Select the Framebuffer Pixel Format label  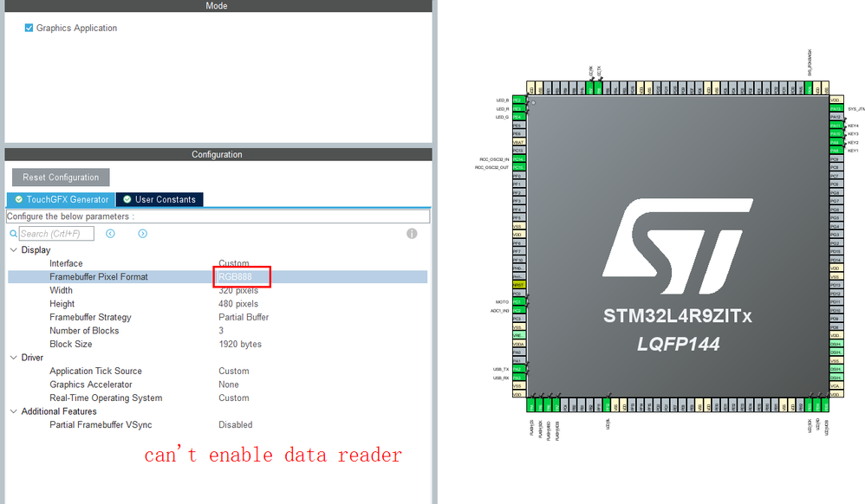[99, 277]
